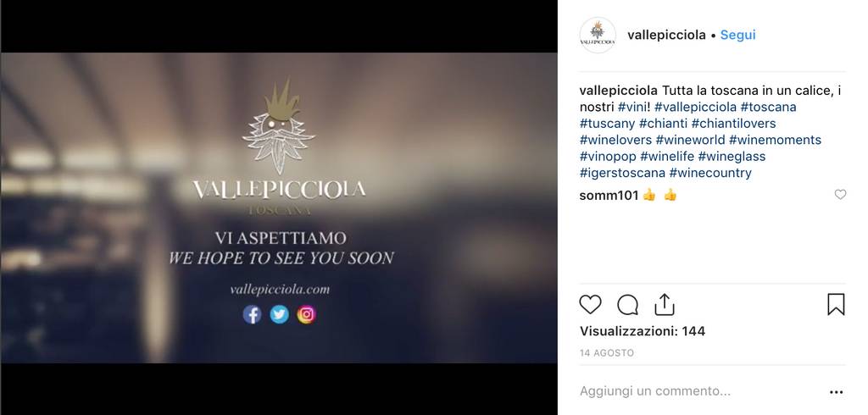The image size is (868, 415).
Task: Like the post with the heart icon
Action: [590, 304]
